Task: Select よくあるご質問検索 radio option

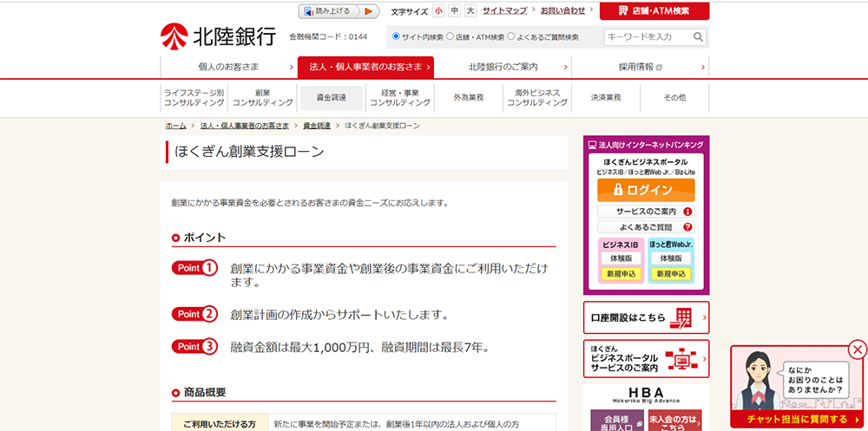Action: pyautogui.click(x=511, y=36)
